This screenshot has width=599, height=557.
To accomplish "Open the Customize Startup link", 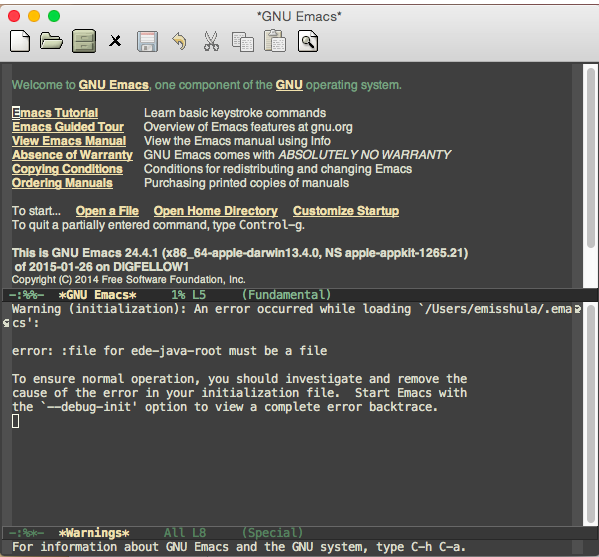I will tap(346, 211).
